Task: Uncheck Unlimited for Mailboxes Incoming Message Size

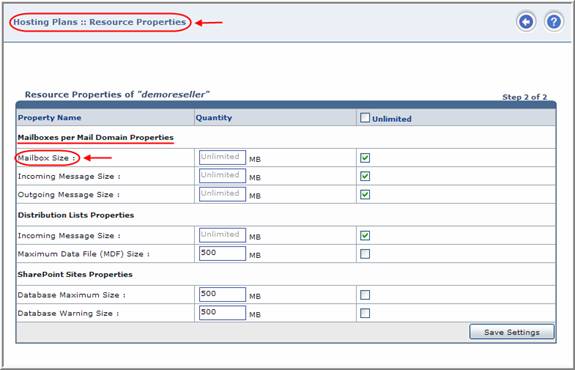Action: (x=365, y=176)
